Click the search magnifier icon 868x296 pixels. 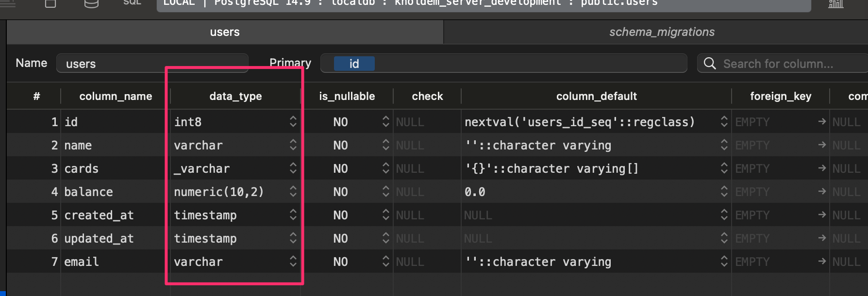pyautogui.click(x=710, y=64)
